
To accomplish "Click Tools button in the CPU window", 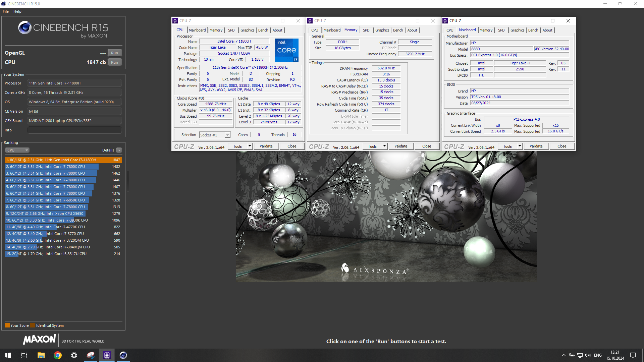I will pyautogui.click(x=237, y=146).
